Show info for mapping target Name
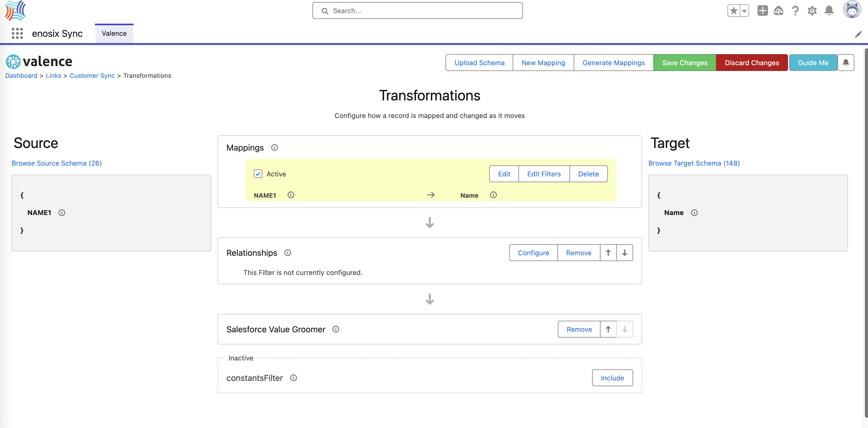This screenshot has height=428, width=868. tap(493, 195)
